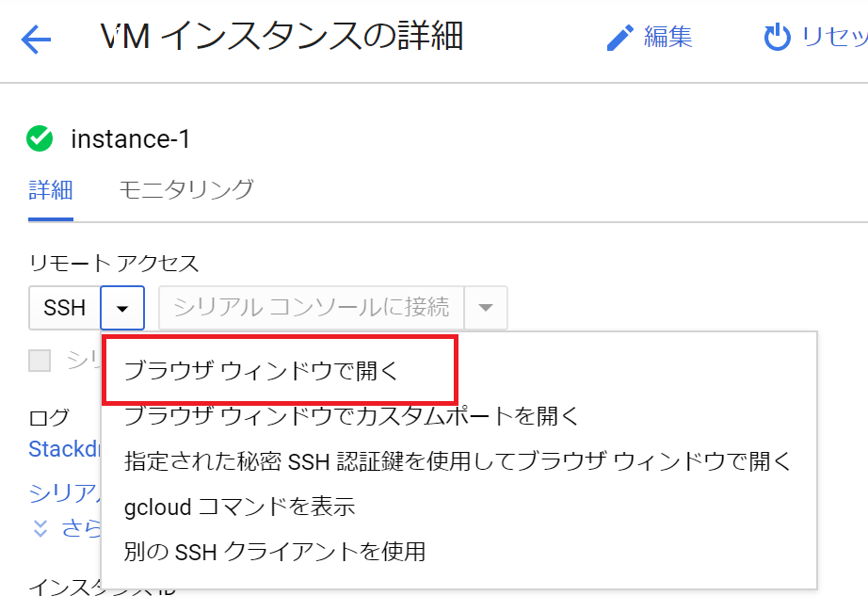Click the SSH button
Image resolution: width=868 pixels, height=612 pixels.
[x=65, y=308]
